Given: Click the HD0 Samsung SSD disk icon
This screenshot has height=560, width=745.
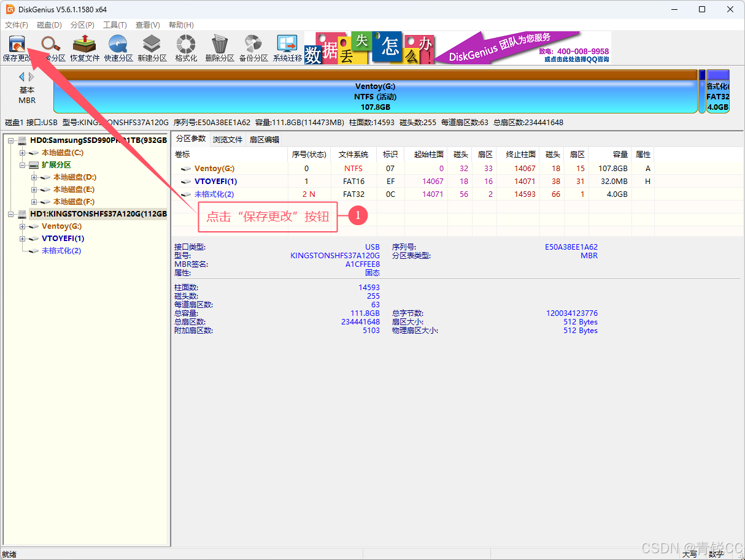Looking at the screenshot, I should point(23,140).
